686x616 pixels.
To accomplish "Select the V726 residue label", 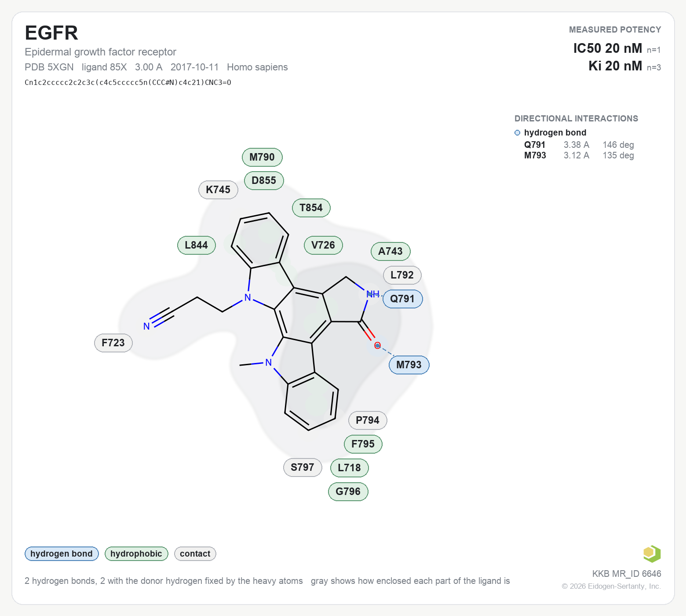I will [x=323, y=245].
